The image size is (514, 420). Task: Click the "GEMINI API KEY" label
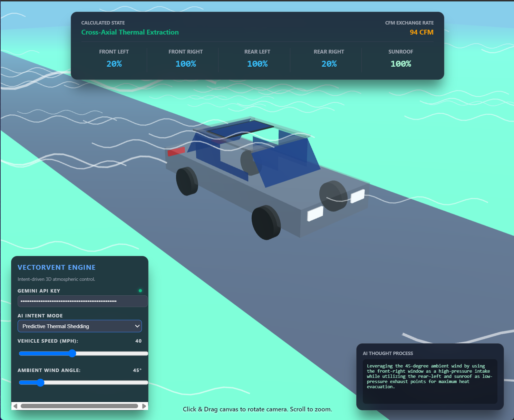tap(39, 291)
